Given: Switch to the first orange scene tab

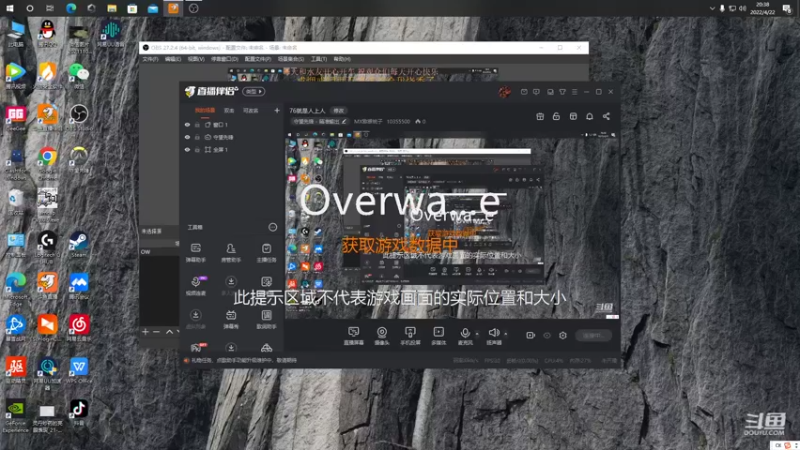Looking at the screenshot, I should click(205, 111).
